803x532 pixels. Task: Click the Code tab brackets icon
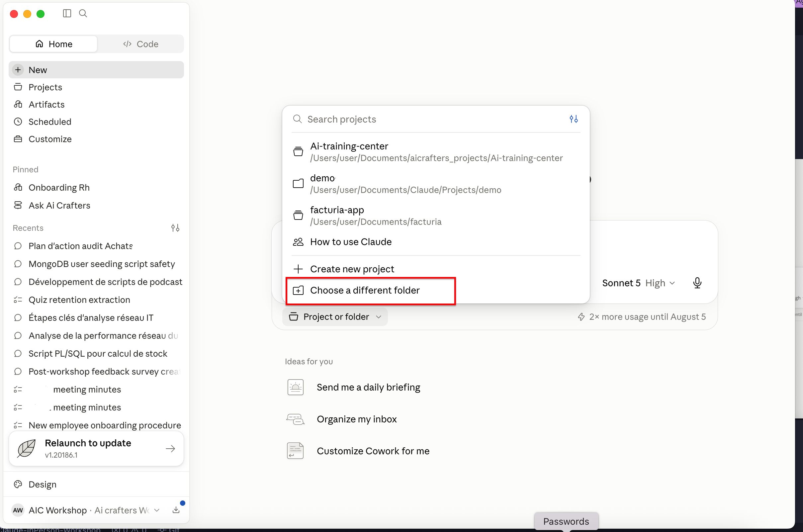click(x=127, y=44)
